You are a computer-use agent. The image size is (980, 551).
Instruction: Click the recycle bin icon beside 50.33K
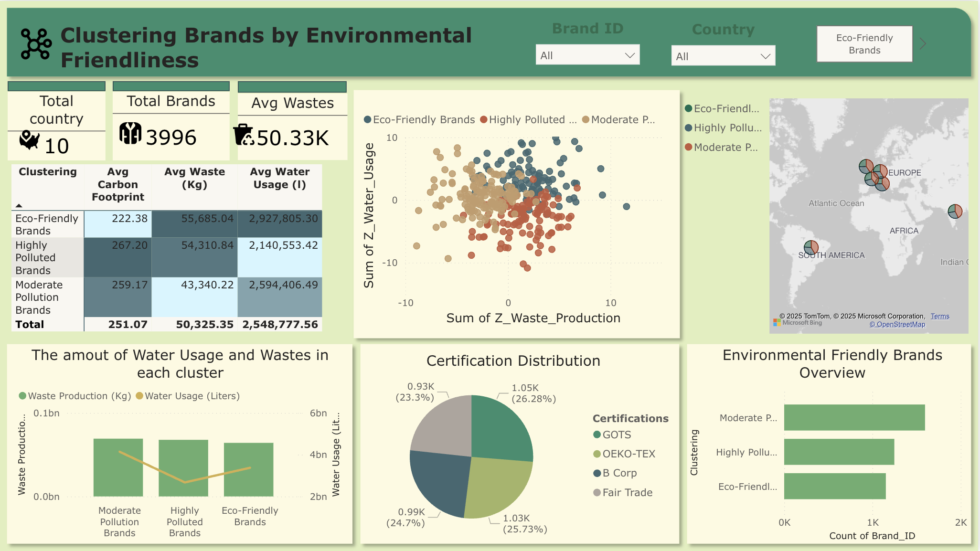coord(244,135)
